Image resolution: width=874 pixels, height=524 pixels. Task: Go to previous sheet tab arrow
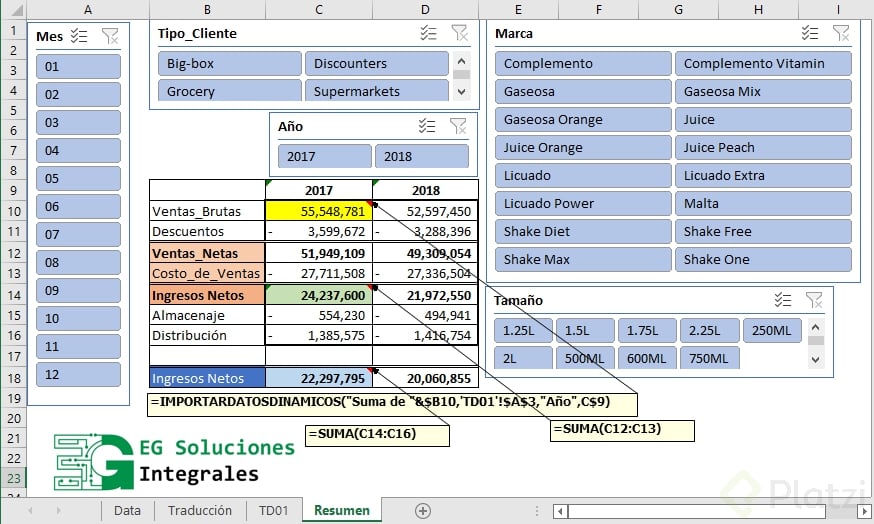(30, 510)
